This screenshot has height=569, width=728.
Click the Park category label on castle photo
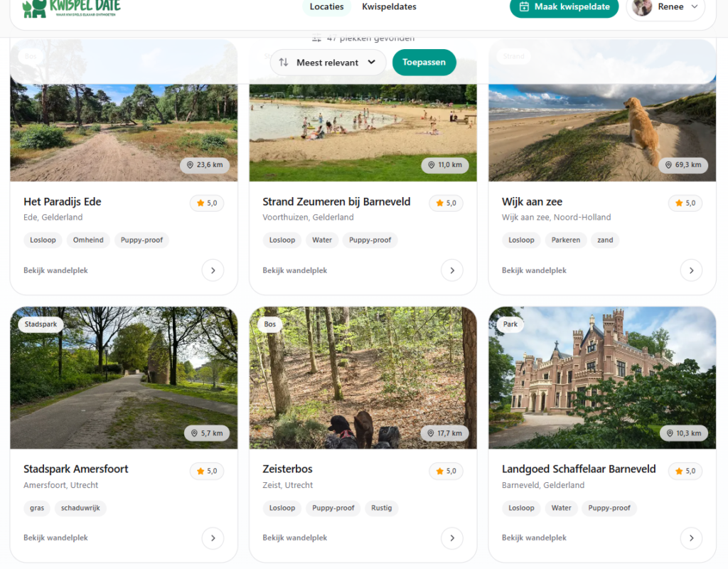point(510,324)
